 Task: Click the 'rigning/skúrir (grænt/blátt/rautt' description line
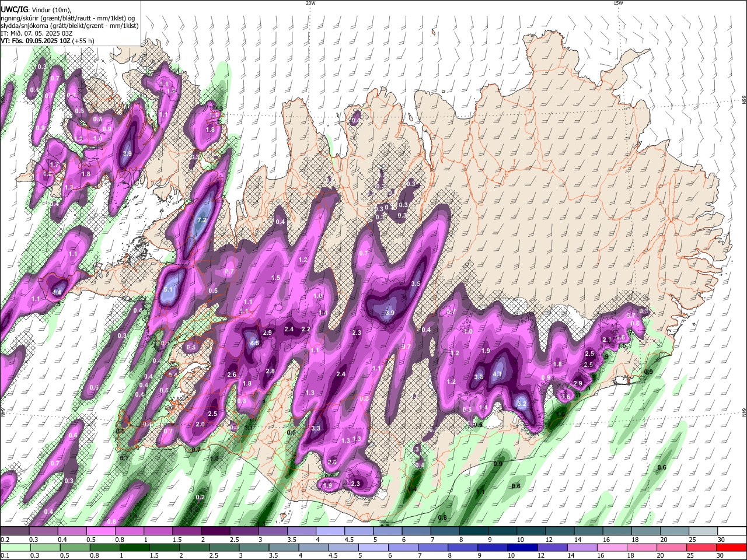68,18
